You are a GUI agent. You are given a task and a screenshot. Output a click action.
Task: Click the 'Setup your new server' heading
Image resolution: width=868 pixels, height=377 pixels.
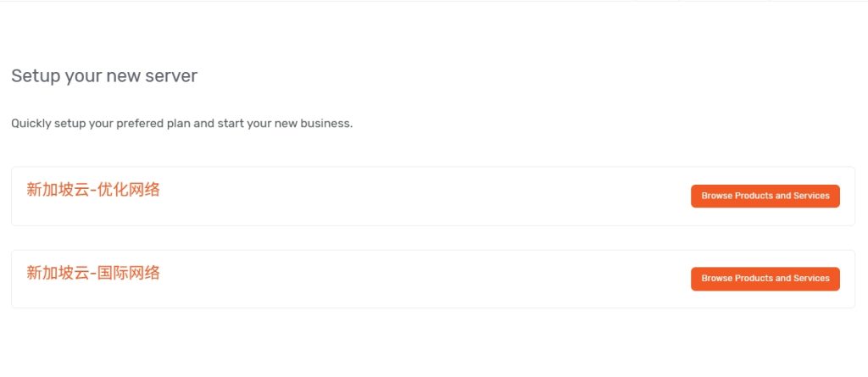tap(104, 76)
